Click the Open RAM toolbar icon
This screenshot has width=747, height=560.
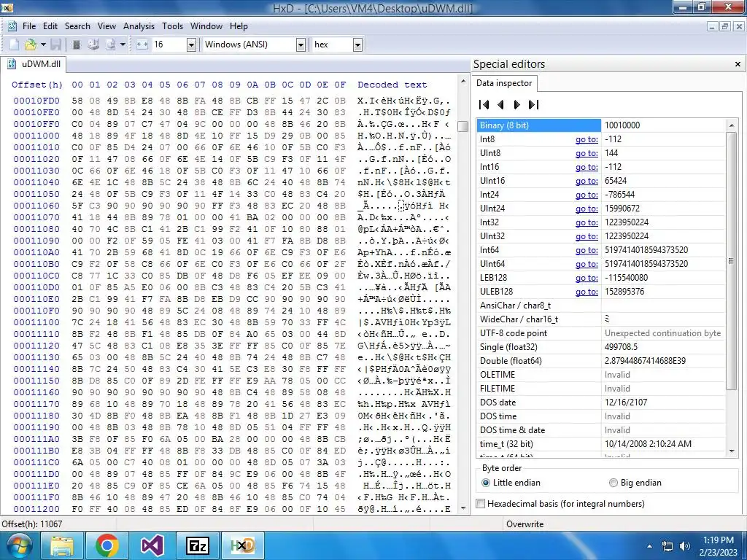pos(76,44)
